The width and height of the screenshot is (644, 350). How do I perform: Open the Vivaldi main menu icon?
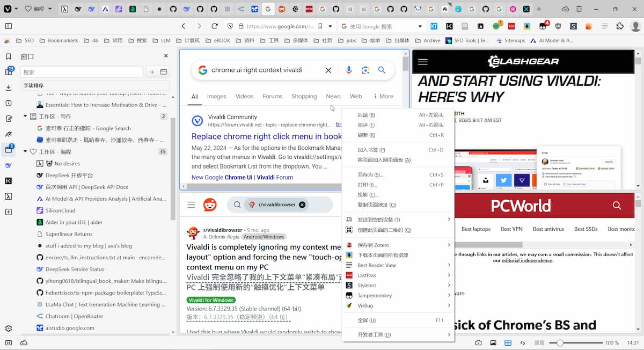[x=6, y=9]
